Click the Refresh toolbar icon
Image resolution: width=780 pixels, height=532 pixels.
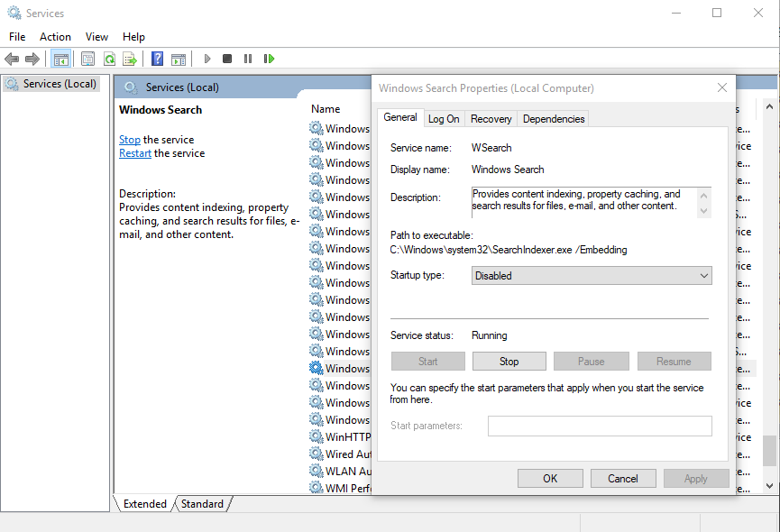(109, 59)
